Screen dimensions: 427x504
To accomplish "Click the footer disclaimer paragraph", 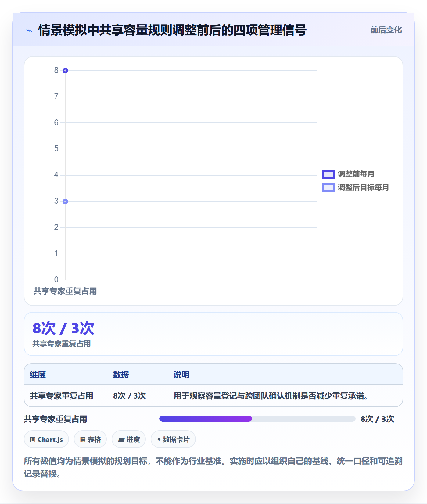I will [x=213, y=467].
